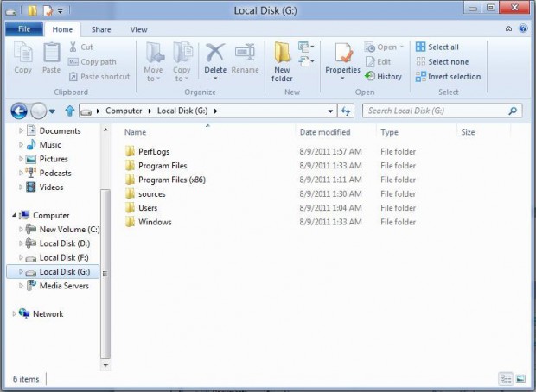Select Local Disk (D:) in navigation pane
This screenshot has width=536, height=392.
click(x=64, y=243)
